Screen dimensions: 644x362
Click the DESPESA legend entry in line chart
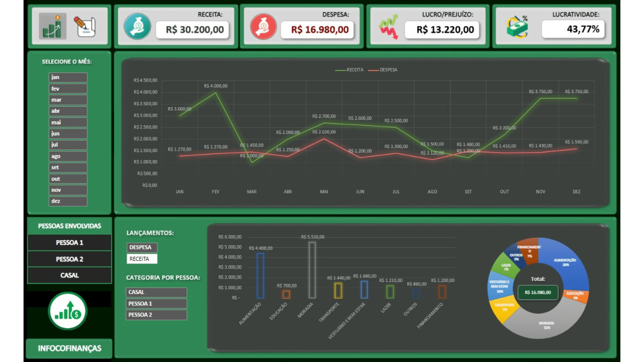(x=383, y=70)
